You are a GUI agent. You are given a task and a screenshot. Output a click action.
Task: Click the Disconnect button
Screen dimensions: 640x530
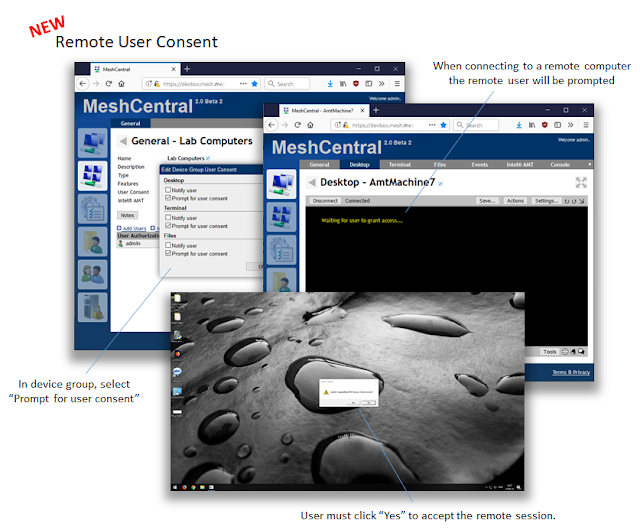click(325, 201)
